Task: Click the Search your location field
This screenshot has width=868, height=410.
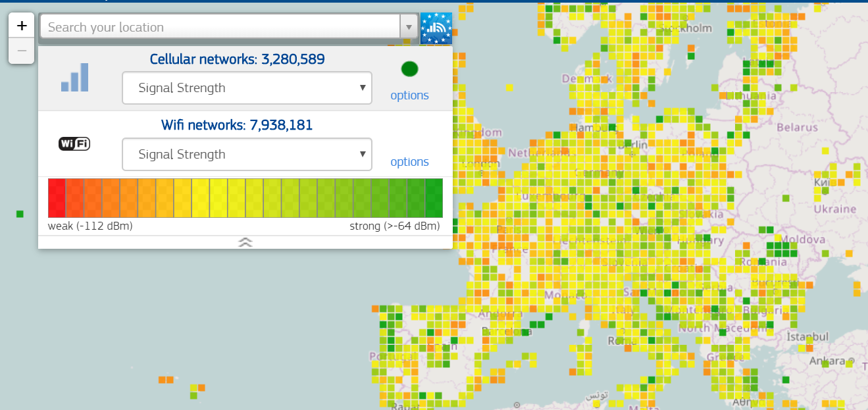Action: click(220, 28)
